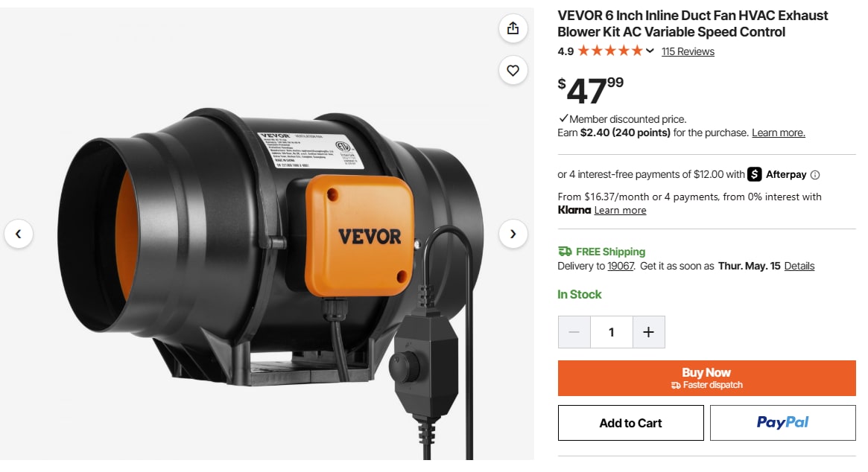The image size is (868, 472).
Task: Show previous product image with left arrow
Action: pos(19,234)
